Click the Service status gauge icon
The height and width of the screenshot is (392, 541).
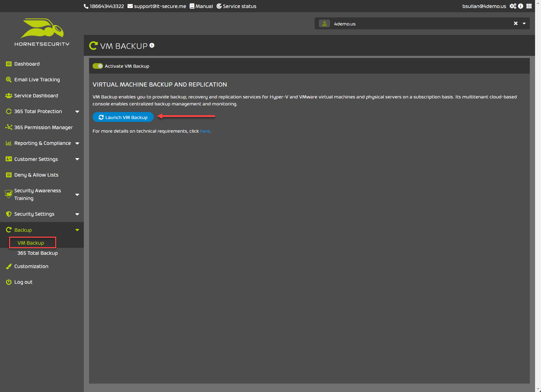coord(219,6)
